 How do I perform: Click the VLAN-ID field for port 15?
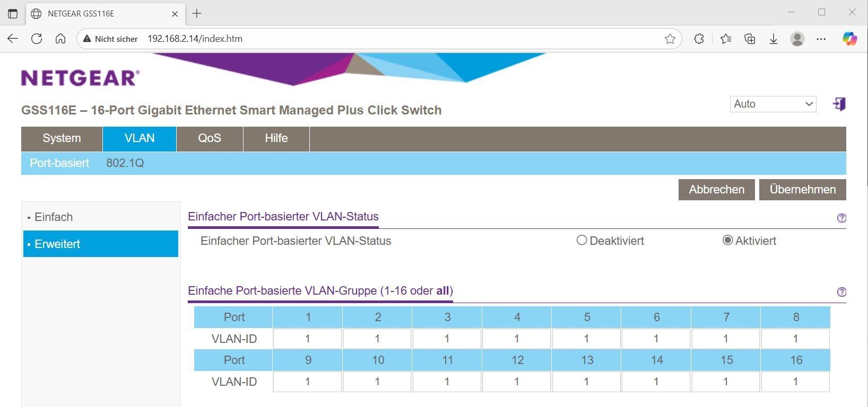[x=726, y=382]
